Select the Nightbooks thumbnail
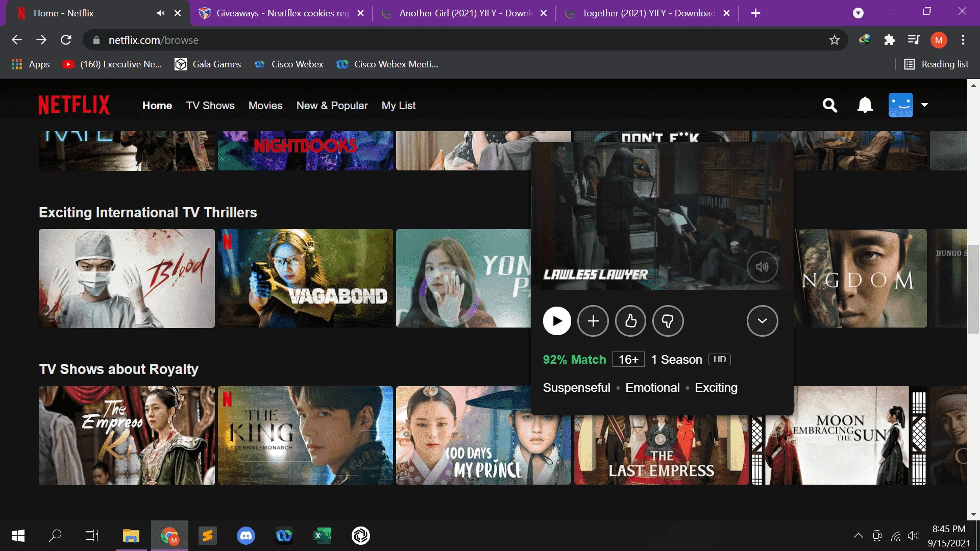Viewport: 980px width, 551px height. tap(305, 151)
